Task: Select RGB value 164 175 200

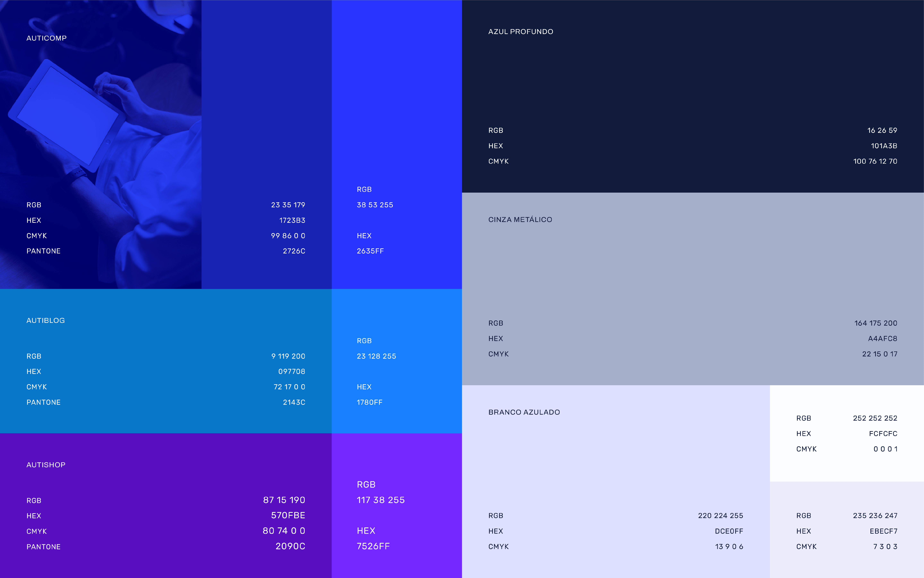Action: coord(876,323)
